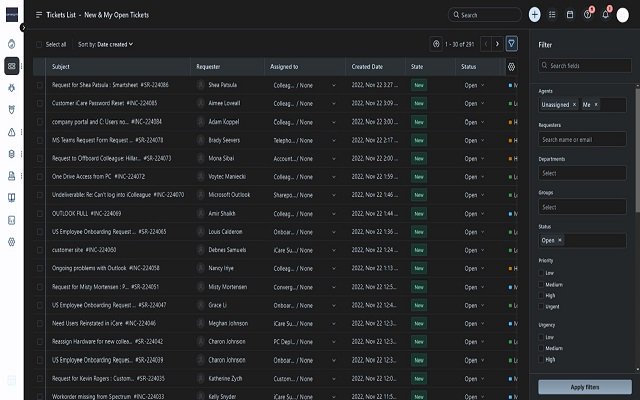Check the Urgency Medium checkbox
The width and height of the screenshot is (640, 400).
[541, 348]
